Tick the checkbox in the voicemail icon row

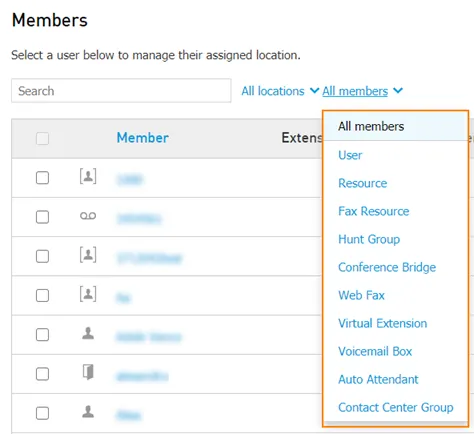42,217
